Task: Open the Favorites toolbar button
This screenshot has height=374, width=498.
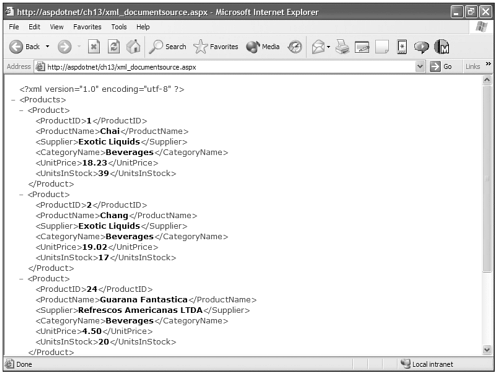Action: point(216,47)
